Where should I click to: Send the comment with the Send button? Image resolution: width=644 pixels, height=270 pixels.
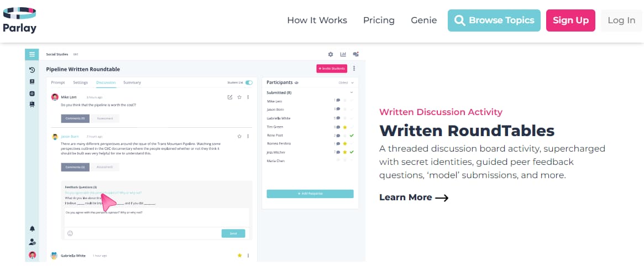[233, 233]
